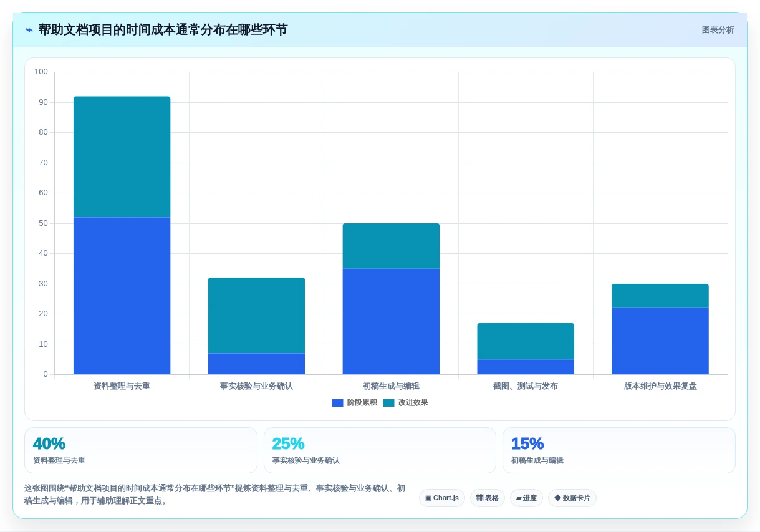Click the 25% stat card value
The width and height of the screenshot is (760, 532).
(288, 443)
